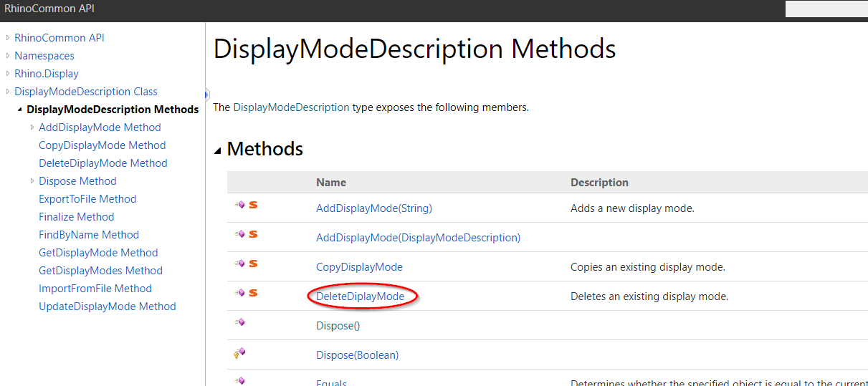Click RhinoCommon API header title
The image size is (868, 386).
(x=49, y=9)
